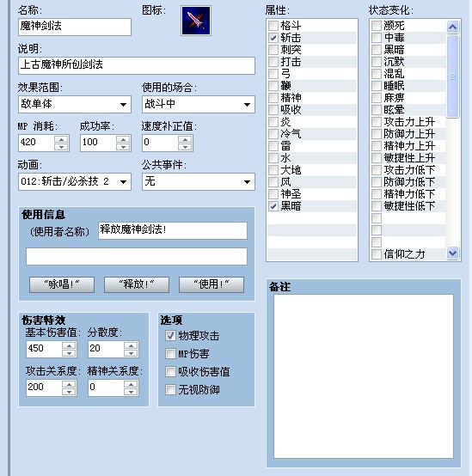The image size is (472, 476).
Task: Increase MP消耗 value with up arrow
Action: pos(61,140)
